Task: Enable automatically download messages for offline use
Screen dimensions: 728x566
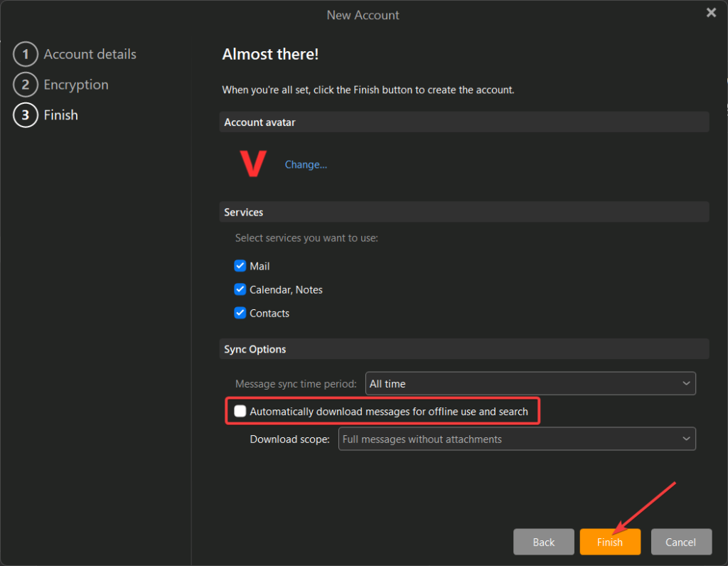Action: (x=240, y=411)
